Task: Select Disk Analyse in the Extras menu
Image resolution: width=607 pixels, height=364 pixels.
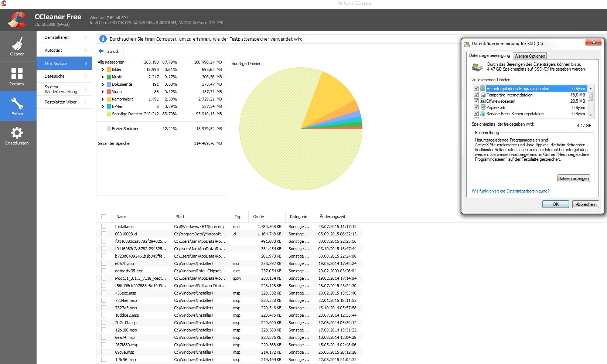Action: [64, 63]
